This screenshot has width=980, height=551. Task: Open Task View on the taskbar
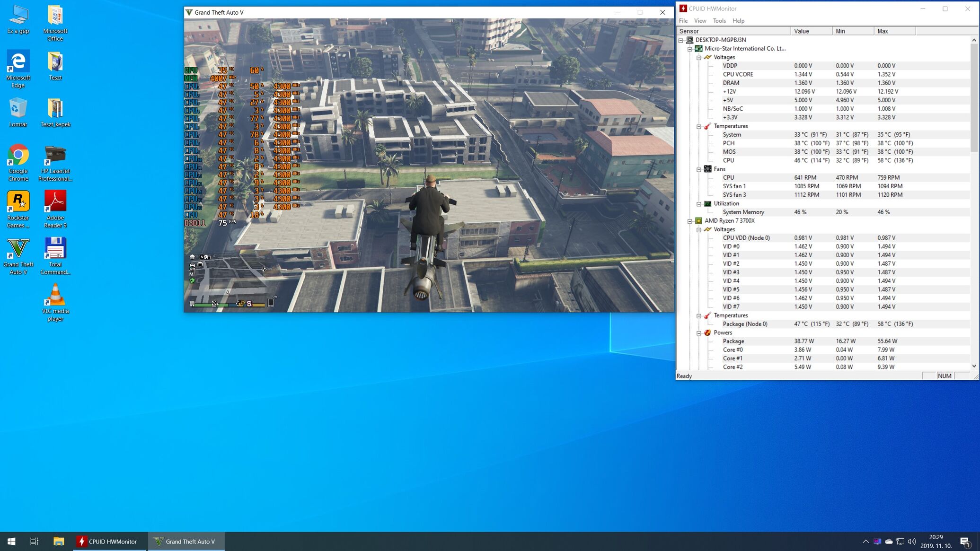34,541
